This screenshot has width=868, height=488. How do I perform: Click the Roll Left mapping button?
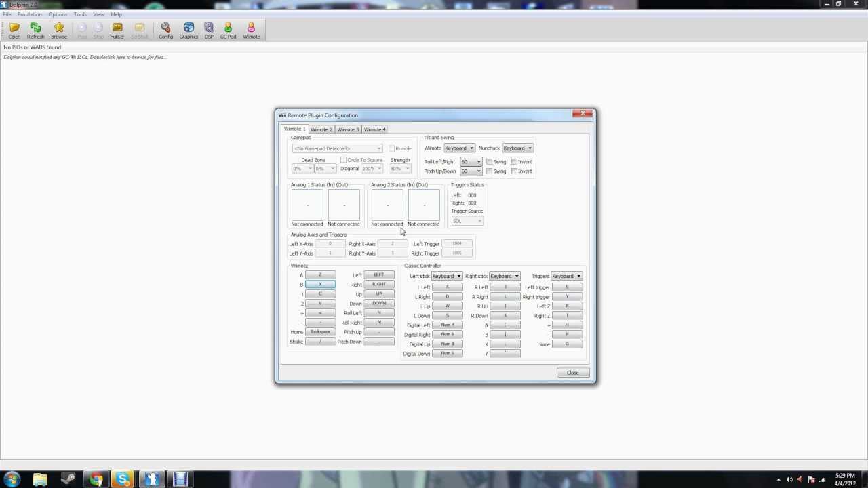pos(379,313)
